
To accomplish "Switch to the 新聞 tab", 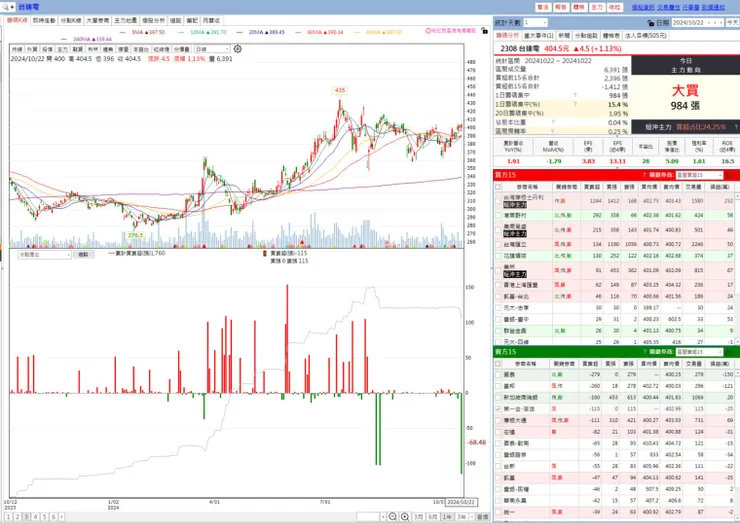I will point(564,35).
